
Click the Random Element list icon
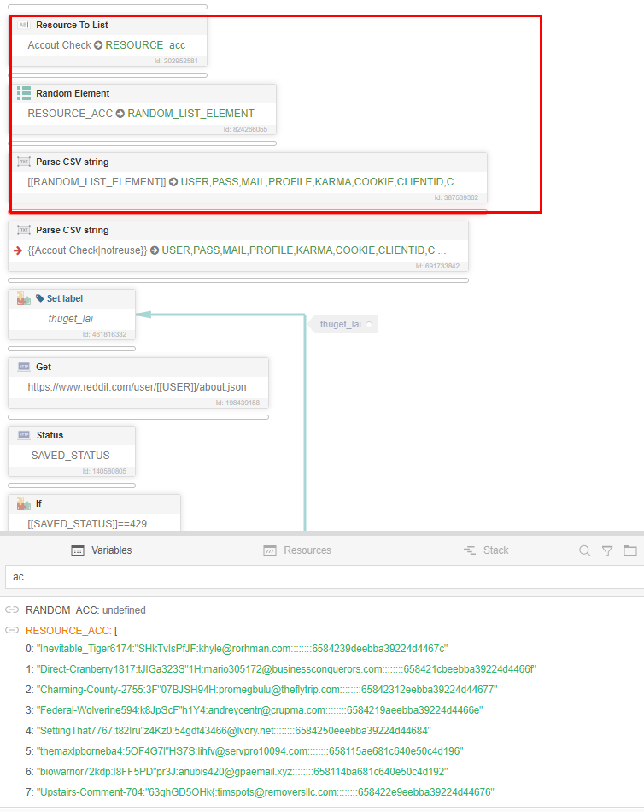pyautogui.click(x=24, y=93)
